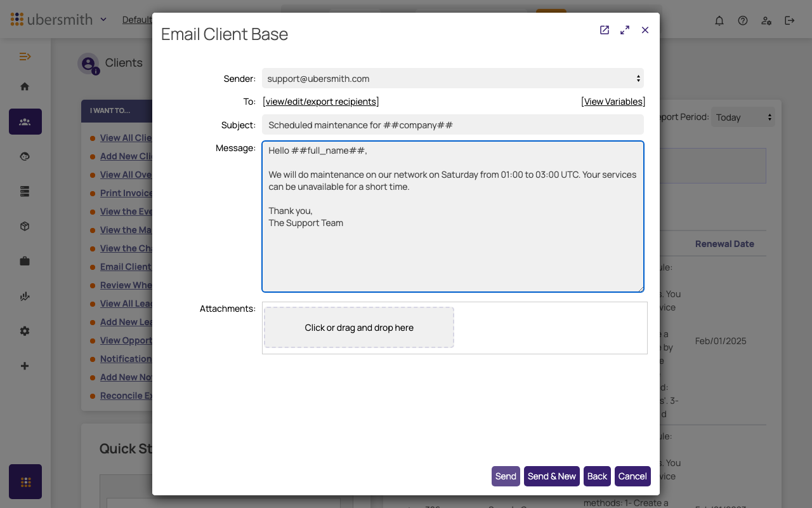Viewport: 812px width, 508px height.
Task: Open the package box sidebar icon
Action: point(25,226)
